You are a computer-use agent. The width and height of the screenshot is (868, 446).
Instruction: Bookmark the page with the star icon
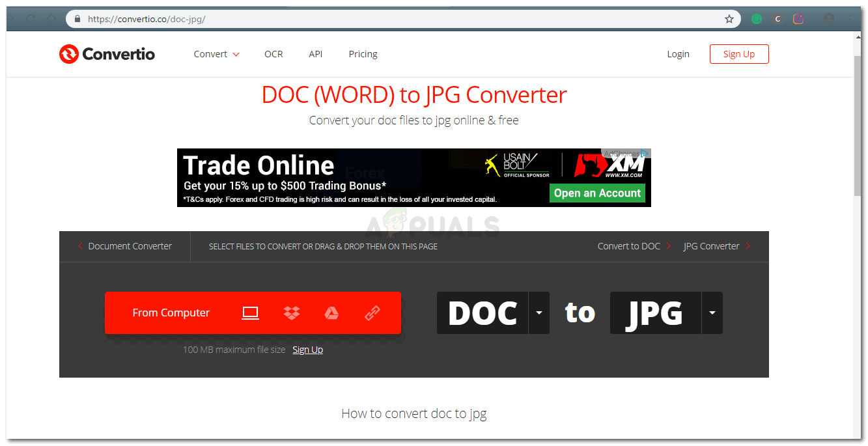click(x=729, y=19)
